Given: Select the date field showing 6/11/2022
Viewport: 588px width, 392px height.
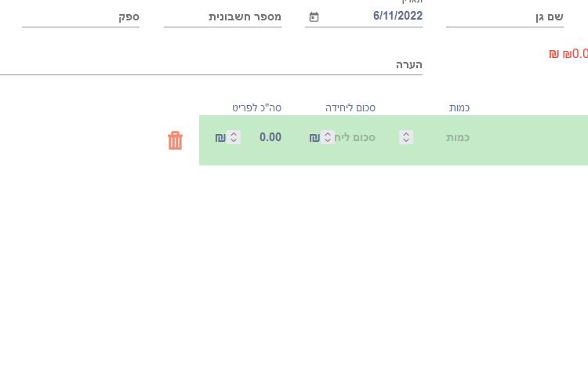Looking at the screenshot, I should pos(364,16).
